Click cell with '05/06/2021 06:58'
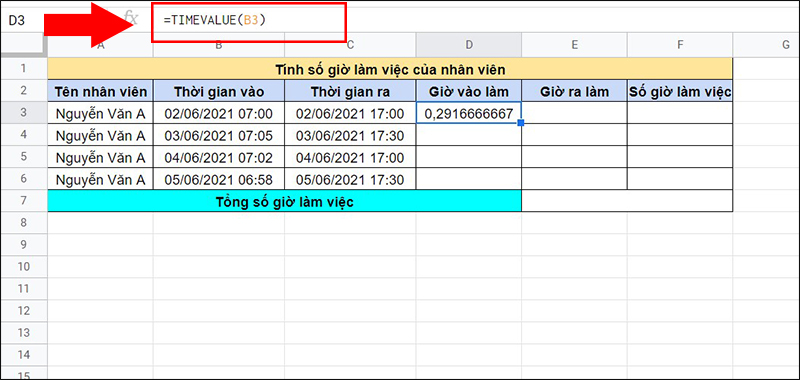This screenshot has height=380, width=800. pos(219,180)
